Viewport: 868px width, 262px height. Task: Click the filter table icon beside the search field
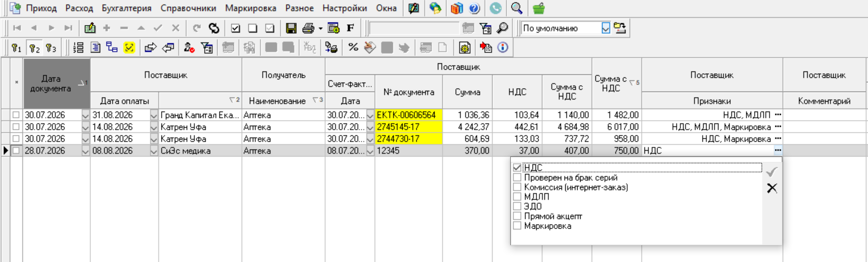coord(485,28)
